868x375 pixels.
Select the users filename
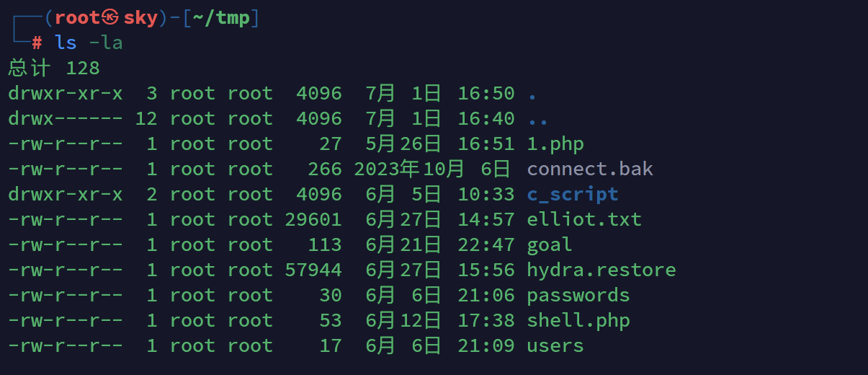pos(555,346)
